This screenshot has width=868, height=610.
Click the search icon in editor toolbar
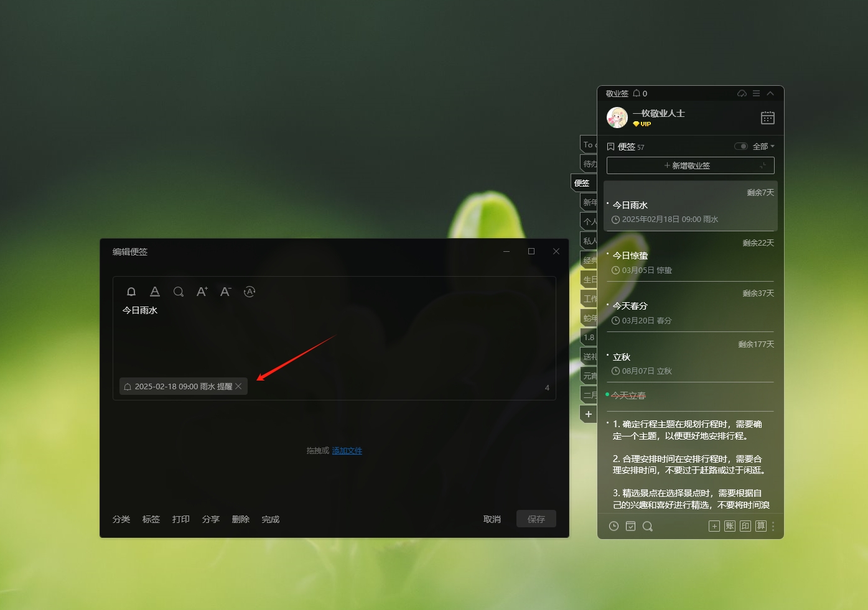tap(179, 292)
